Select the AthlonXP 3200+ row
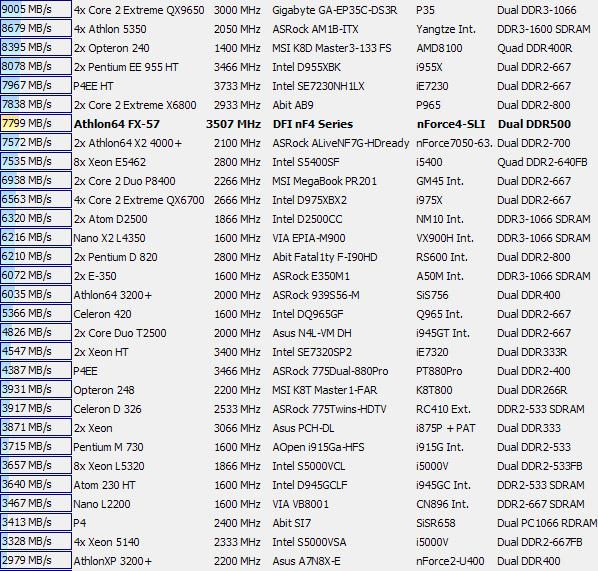This screenshot has height=571, width=598. click(x=299, y=561)
